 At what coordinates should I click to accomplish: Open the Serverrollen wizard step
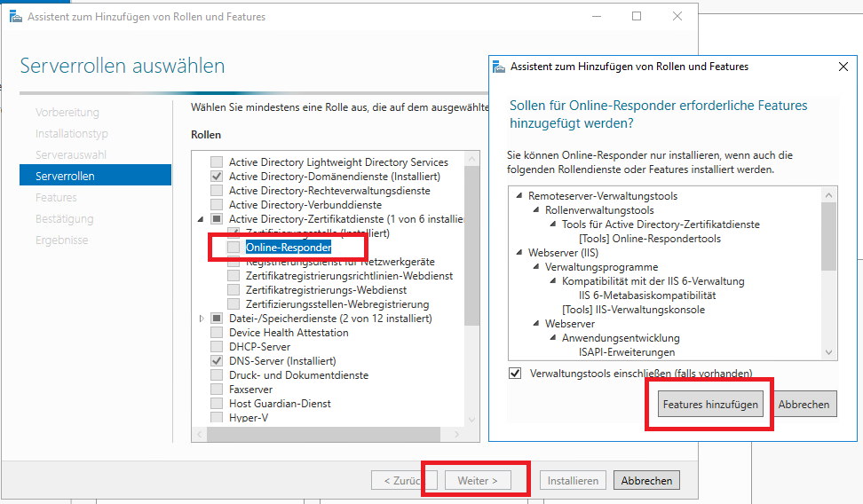tap(65, 176)
